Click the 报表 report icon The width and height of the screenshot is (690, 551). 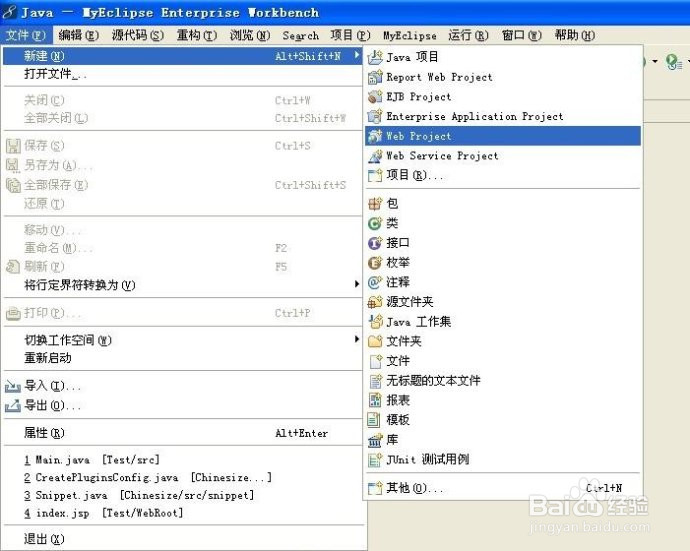coord(375,400)
